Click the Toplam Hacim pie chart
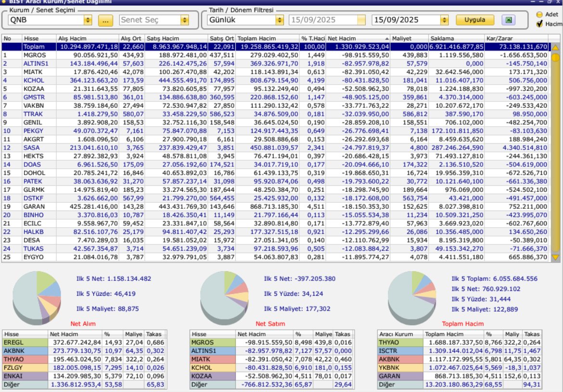 412,298
